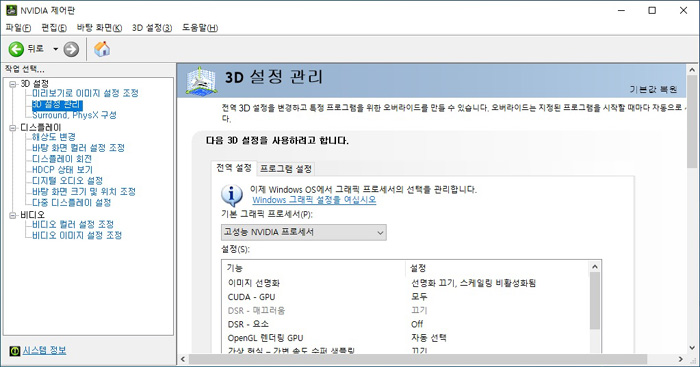The height and width of the screenshot is (367, 700).
Task: Select 바탕 화면 컬러 설정 조정
Action: click(x=79, y=148)
